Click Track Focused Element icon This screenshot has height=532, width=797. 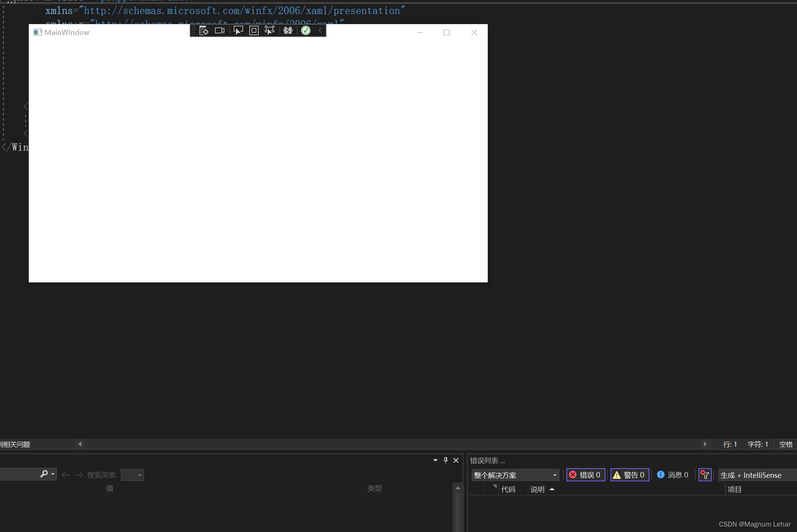(x=270, y=31)
